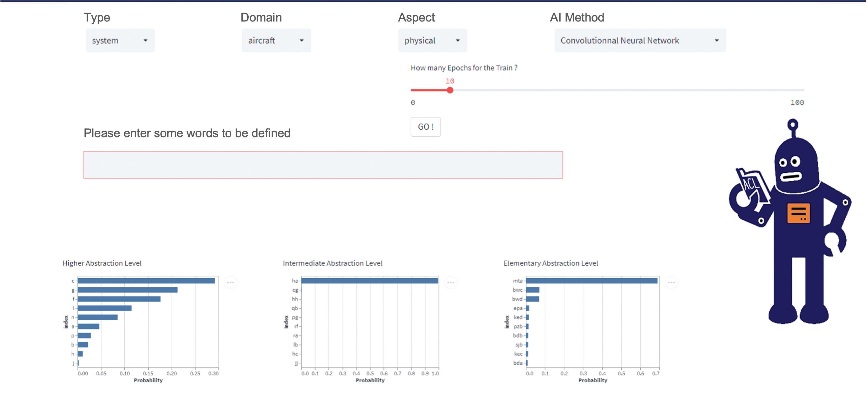Click the epochs slider handle at 10

450,90
